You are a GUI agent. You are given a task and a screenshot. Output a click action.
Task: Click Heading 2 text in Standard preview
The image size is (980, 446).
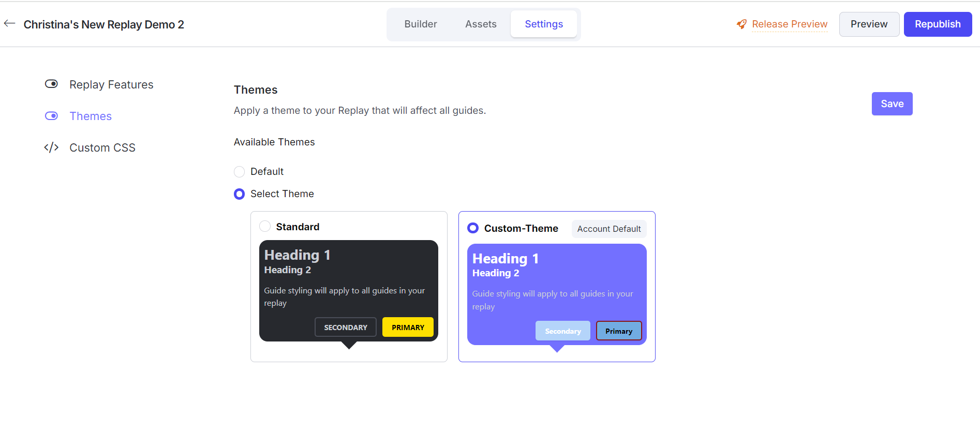coord(288,270)
